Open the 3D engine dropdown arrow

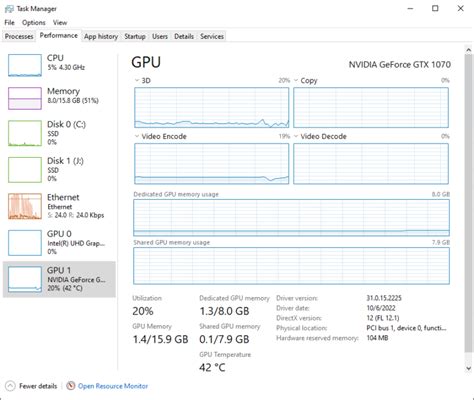[137, 80]
